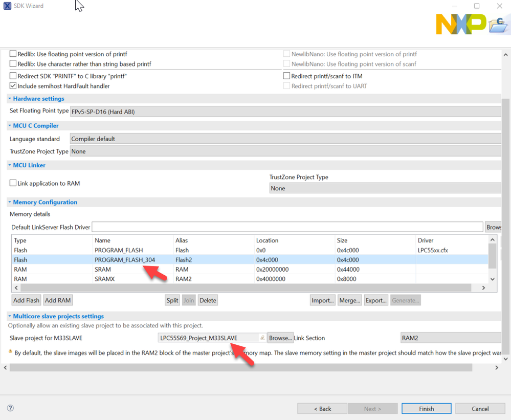This screenshot has height=420, width=511.
Task: Collapse Multicore slave projects settings section
Action: [x=10, y=316]
